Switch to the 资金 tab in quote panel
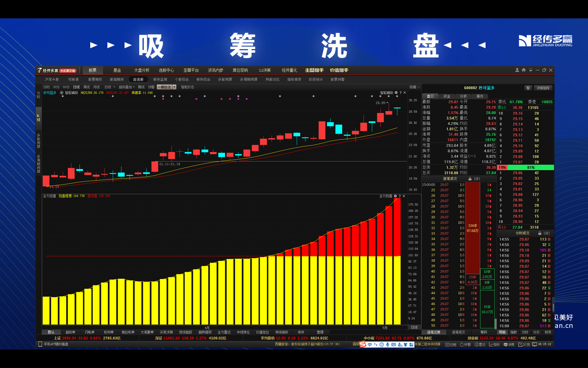This screenshot has height=368, width=588. [447, 96]
